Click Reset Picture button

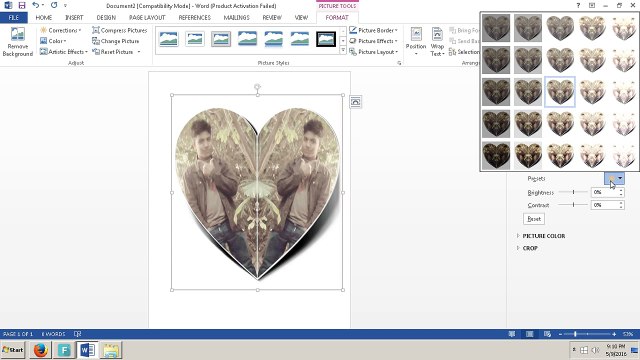pyautogui.click(x=113, y=52)
